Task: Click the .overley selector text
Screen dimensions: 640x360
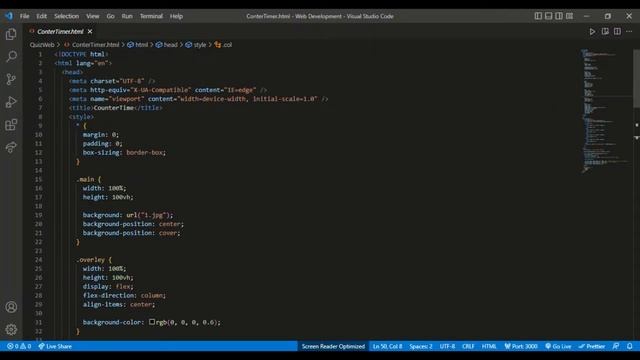Action: pyautogui.click(x=91, y=260)
